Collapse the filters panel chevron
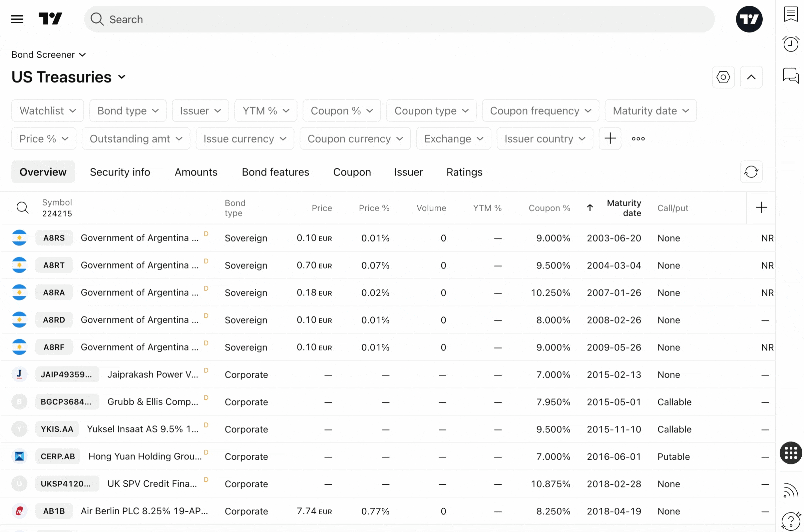The image size is (804, 532). click(x=751, y=77)
